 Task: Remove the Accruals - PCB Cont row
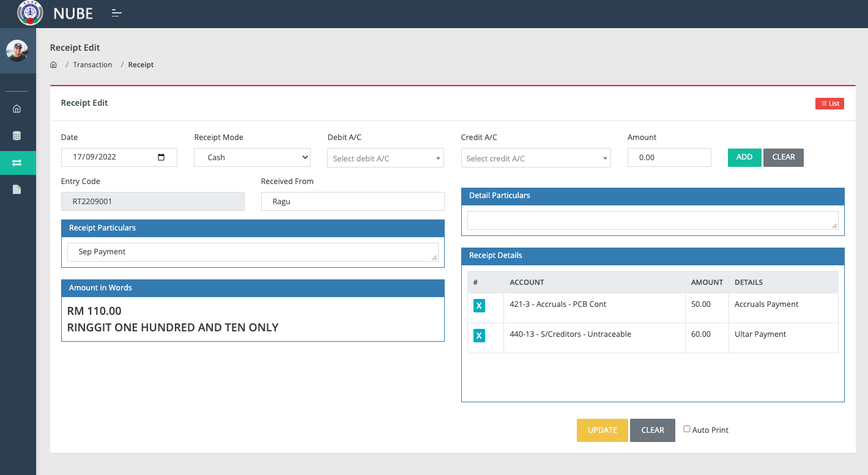point(479,306)
